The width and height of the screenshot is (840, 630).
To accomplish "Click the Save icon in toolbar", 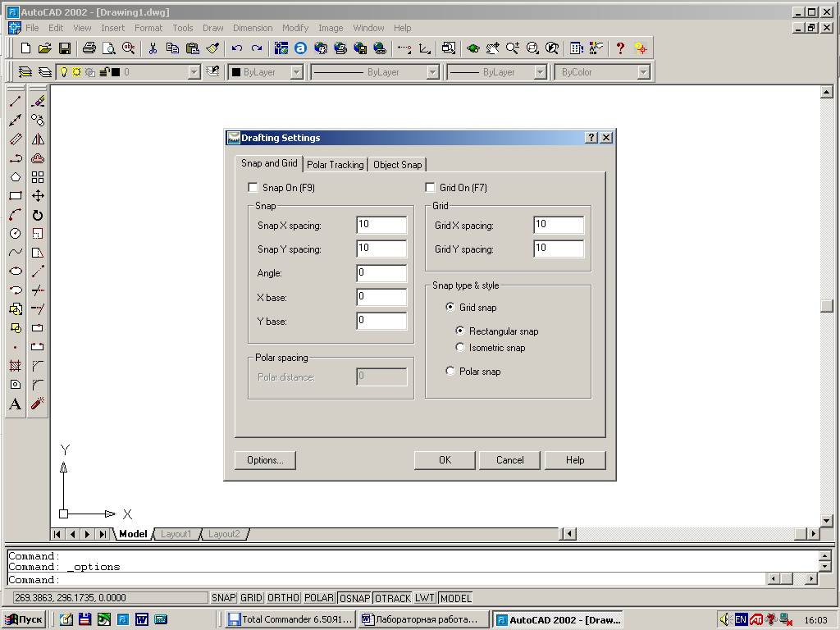I will click(x=65, y=48).
